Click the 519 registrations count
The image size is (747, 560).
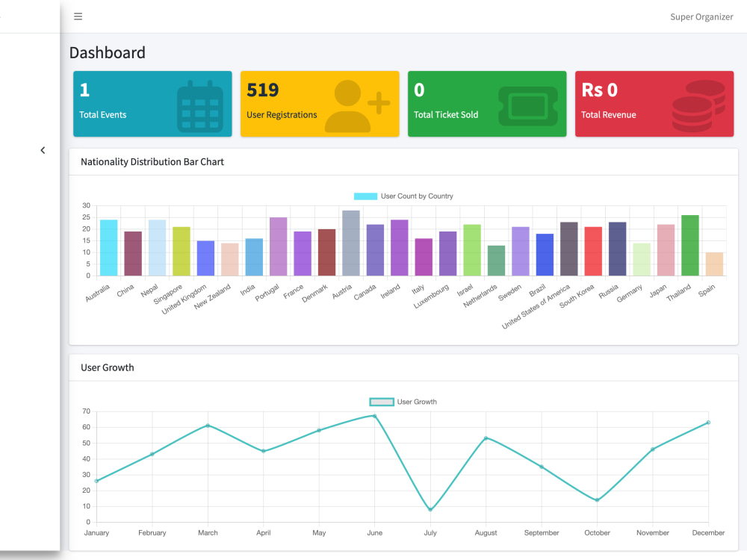point(262,90)
